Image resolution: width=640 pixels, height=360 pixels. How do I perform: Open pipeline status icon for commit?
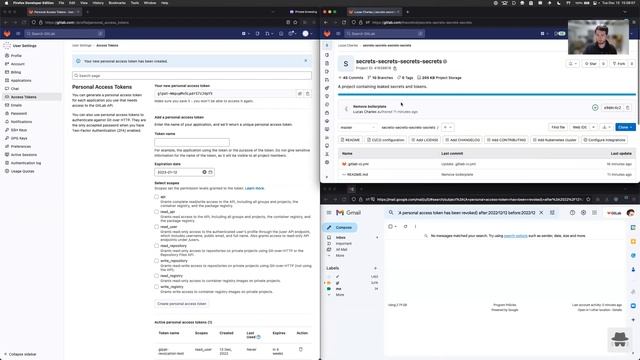(595, 108)
